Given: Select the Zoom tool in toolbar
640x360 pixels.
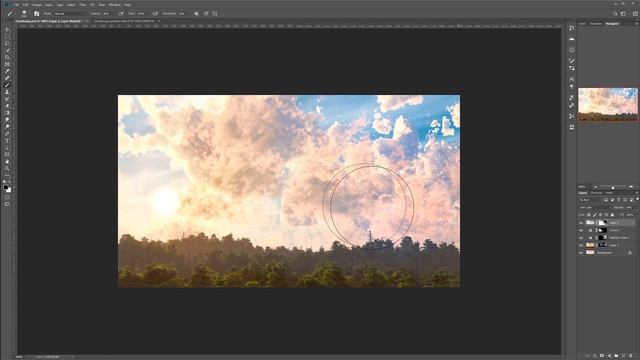Looking at the screenshot, I should tap(7, 168).
